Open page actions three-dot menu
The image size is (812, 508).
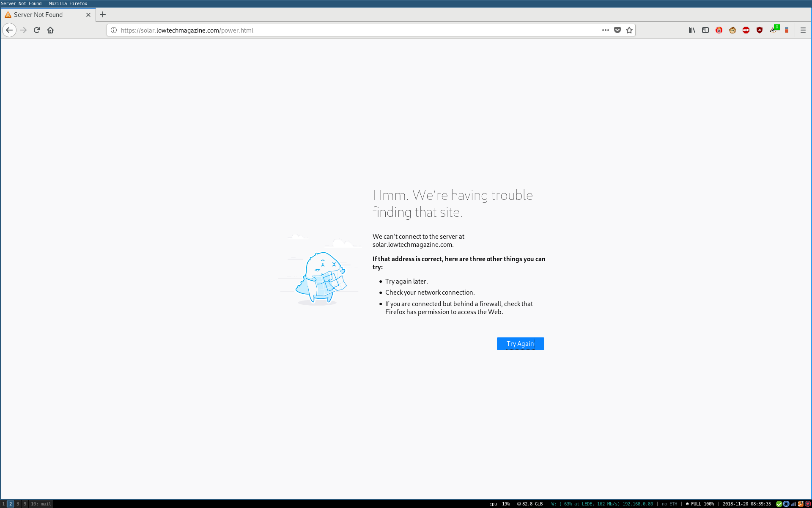(606, 30)
